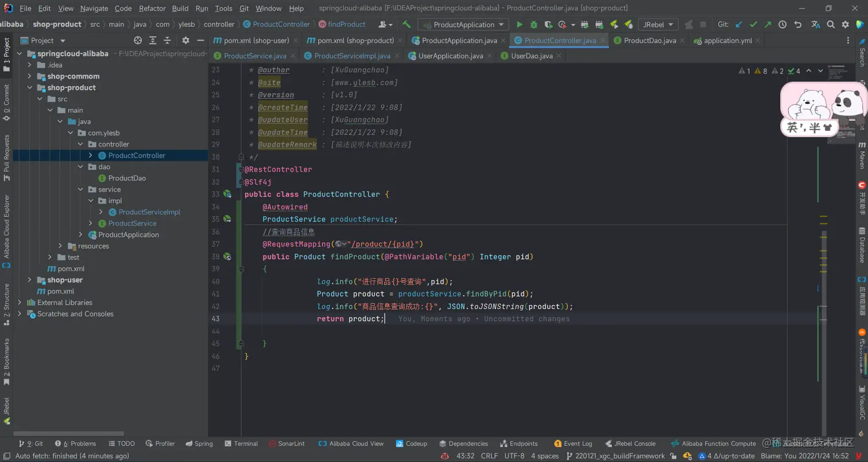Open Project panel options gear
The image size is (868, 462).
[185, 40]
